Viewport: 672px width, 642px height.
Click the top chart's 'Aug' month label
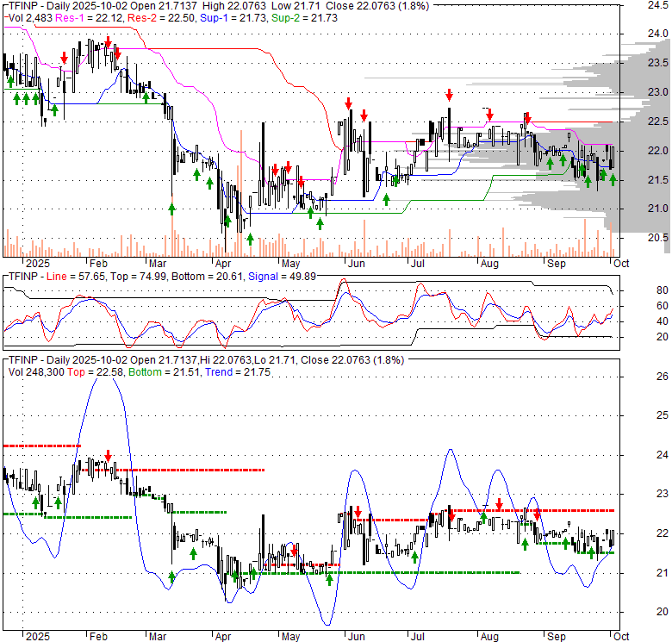[489, 264]
